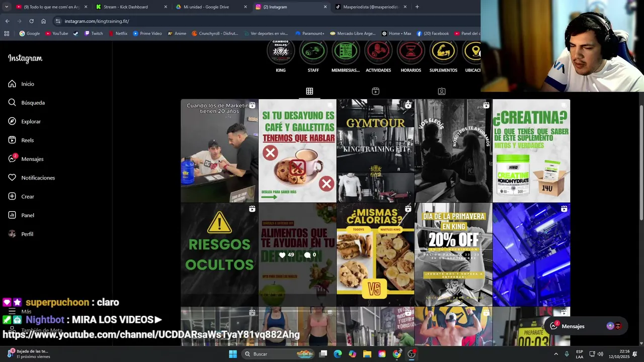Open Paramount+ bookmark
The width and height of the screenshot is (644, 362).
(x=309, y=34)
